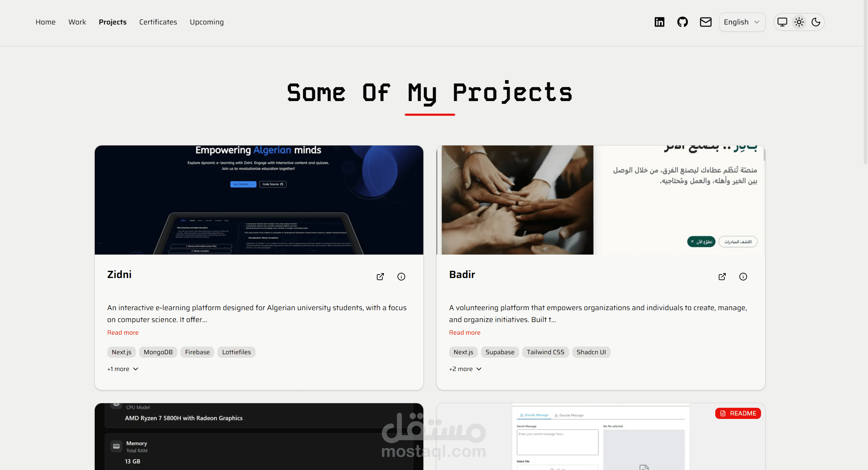Open Zidni project external link icon
The width and height of the screenshot is (868, 470).
point(380,277)
